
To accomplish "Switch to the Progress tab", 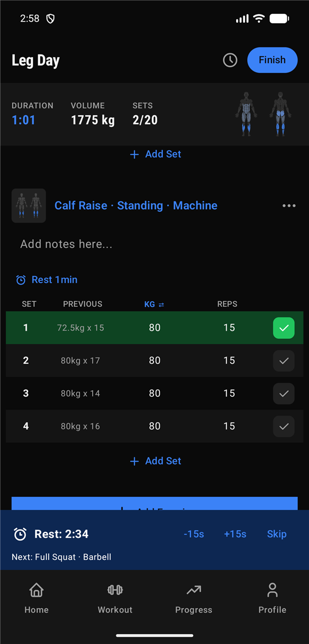I will click(193, 598).
